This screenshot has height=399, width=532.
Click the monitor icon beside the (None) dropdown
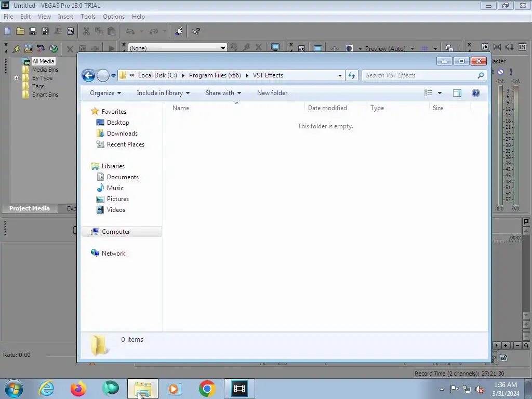(x=275, y=47)
